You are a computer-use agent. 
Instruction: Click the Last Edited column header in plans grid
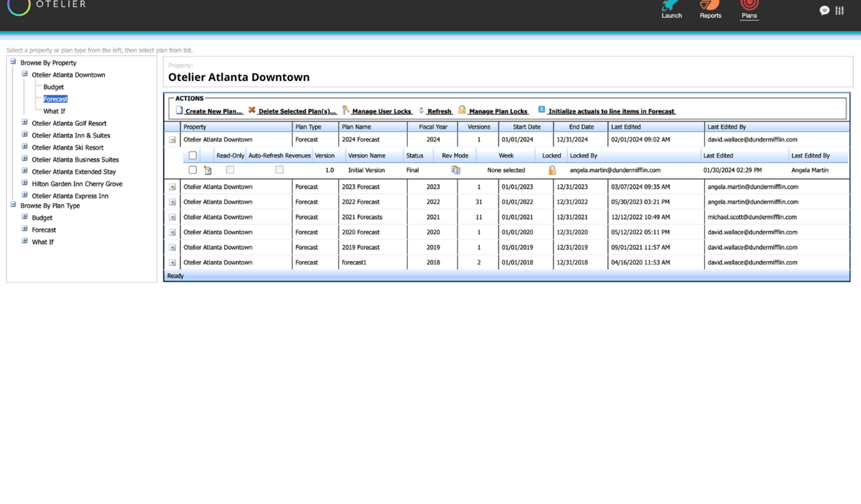pos(656,127)
